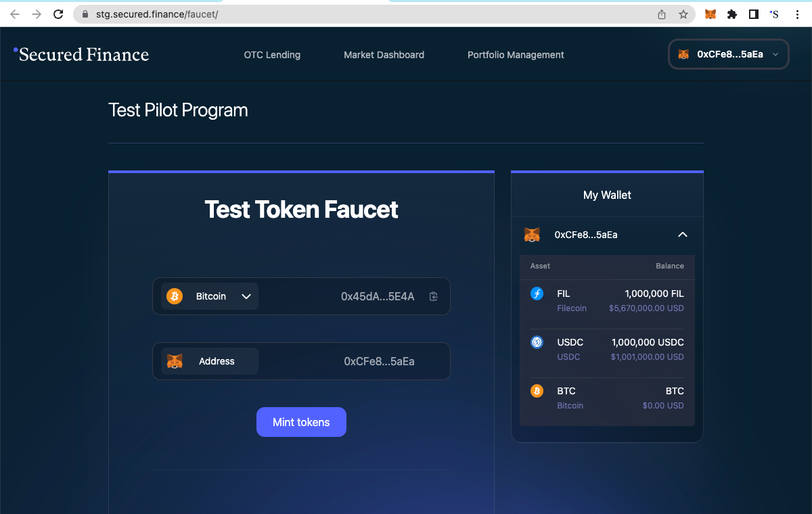
Task: Click the Test Pilot Program title
Action: click(x=178, y=110)
